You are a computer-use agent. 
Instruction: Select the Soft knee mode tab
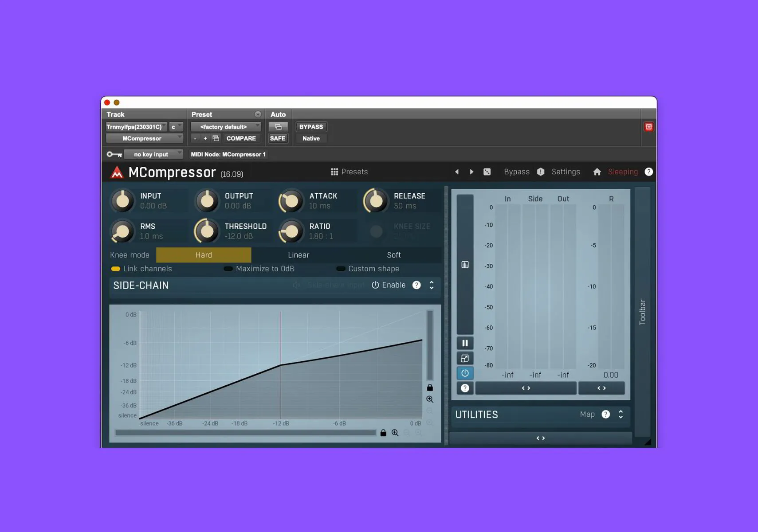pyautogui.click(x=393, y=255)
